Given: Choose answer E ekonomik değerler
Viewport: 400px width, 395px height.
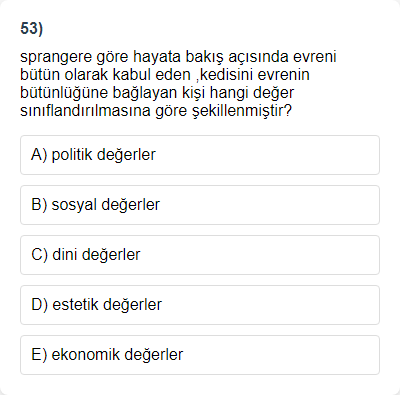Looking at the screenshot, I should pyautogui.click(x=200, y=355).
